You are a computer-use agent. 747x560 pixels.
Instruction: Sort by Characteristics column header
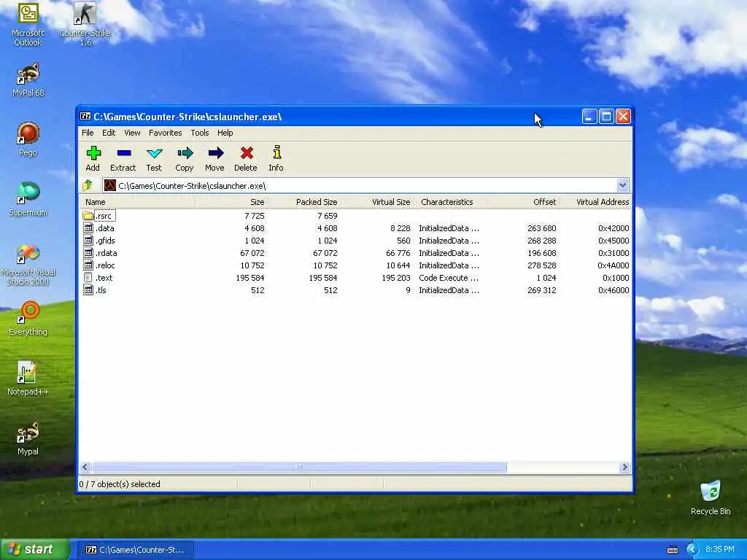coord(450,202)
